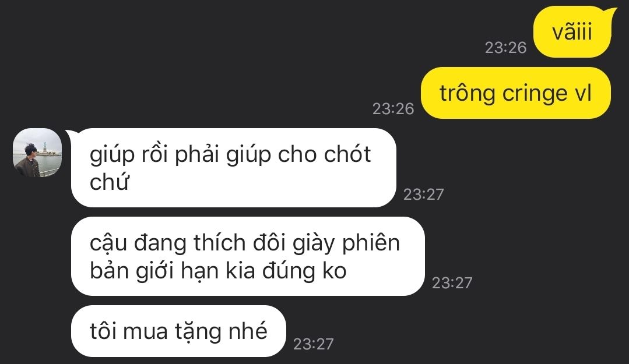Click the 23:26 timestamp beside "vãiii"
629x364 pixels.
[x=505, y=48]
